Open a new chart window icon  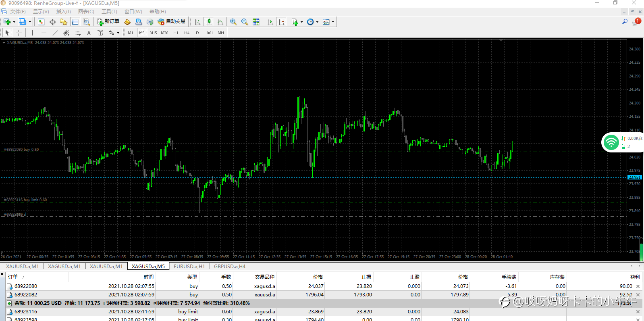(7, 22)
